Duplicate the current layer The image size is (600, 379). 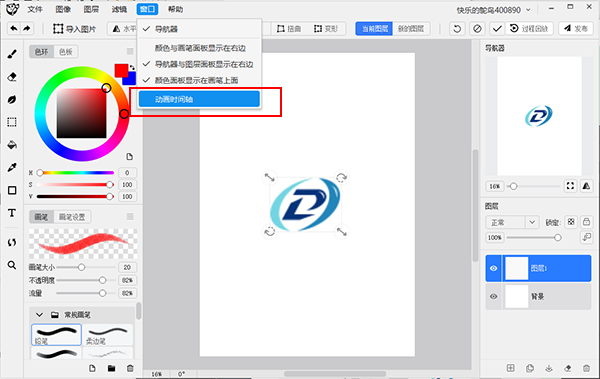(x=530, y=368)
